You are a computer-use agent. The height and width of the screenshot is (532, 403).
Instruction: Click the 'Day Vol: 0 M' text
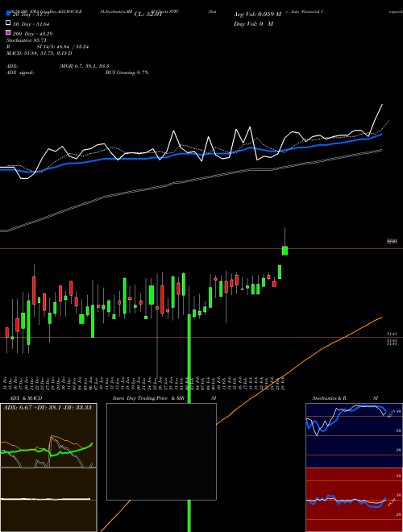[x=253, y=24]
